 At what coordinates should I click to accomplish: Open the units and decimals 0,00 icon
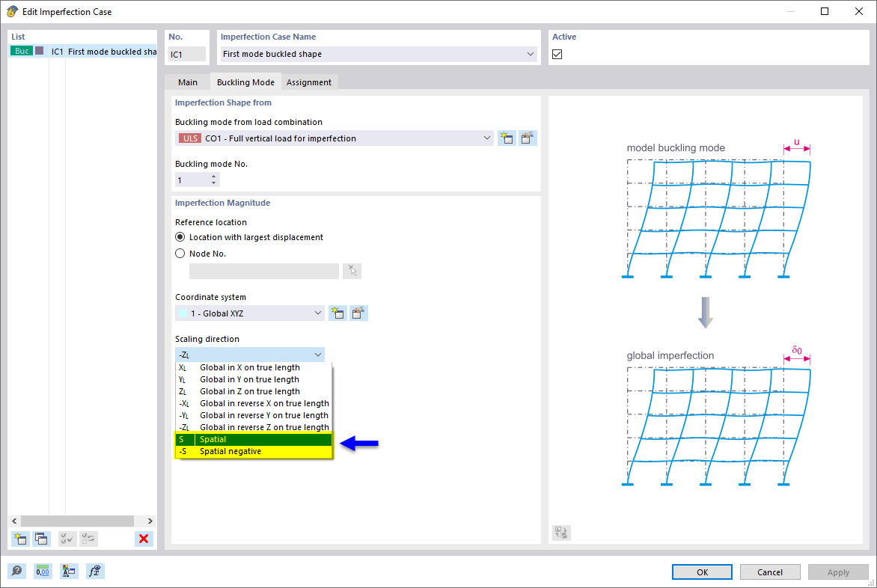(x=43, y=572)
